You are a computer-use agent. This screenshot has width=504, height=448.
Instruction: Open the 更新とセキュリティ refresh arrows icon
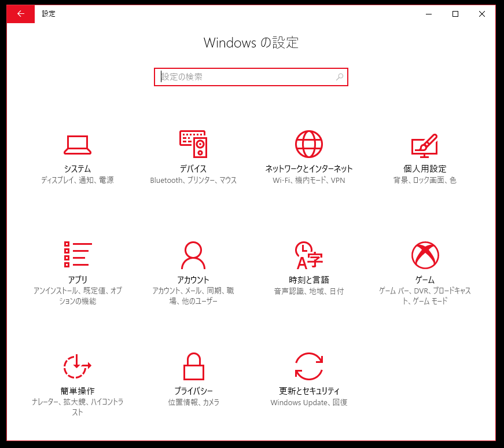309,366
